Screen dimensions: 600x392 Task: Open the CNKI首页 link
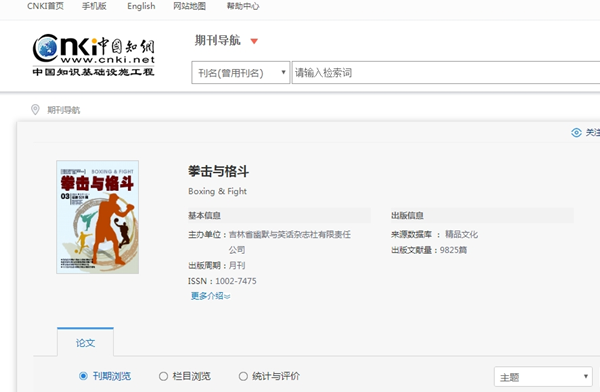pos(45,6)
